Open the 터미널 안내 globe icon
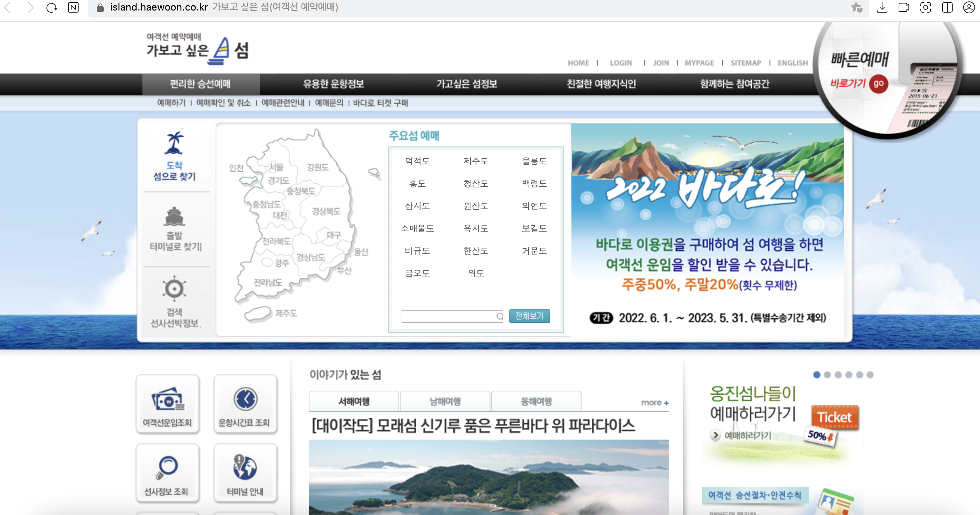 coord(245,467)
